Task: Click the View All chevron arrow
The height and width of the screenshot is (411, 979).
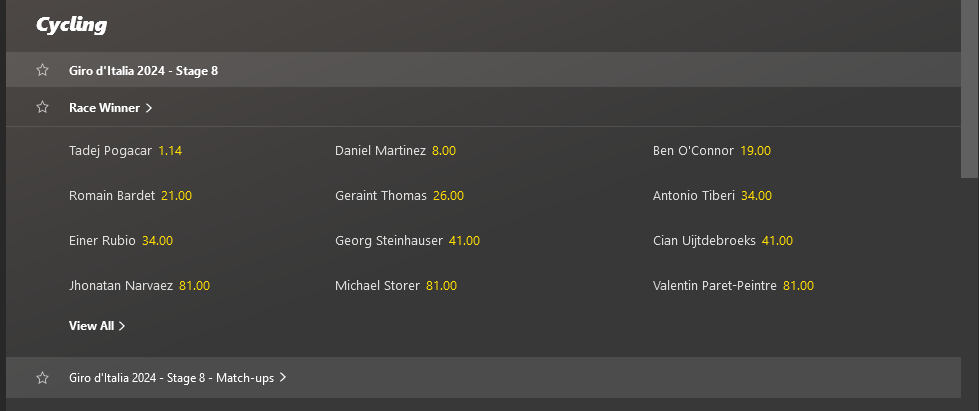Action: point(122,326)
